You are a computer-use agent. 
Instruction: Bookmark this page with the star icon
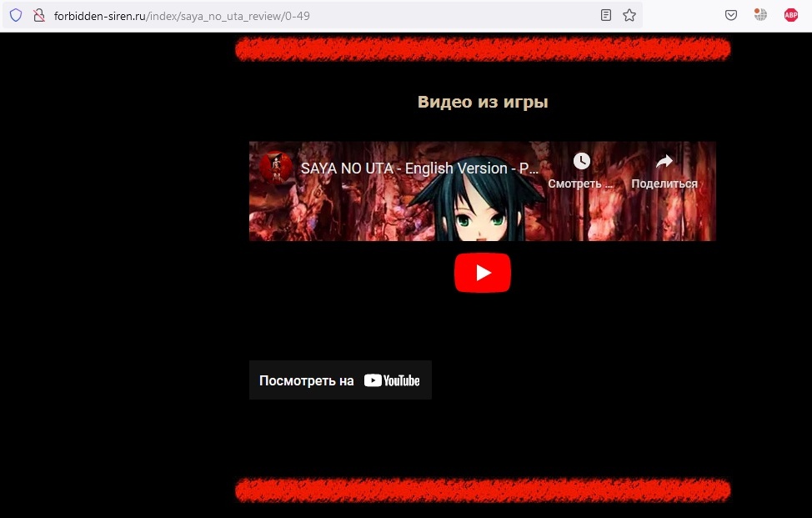629,16
